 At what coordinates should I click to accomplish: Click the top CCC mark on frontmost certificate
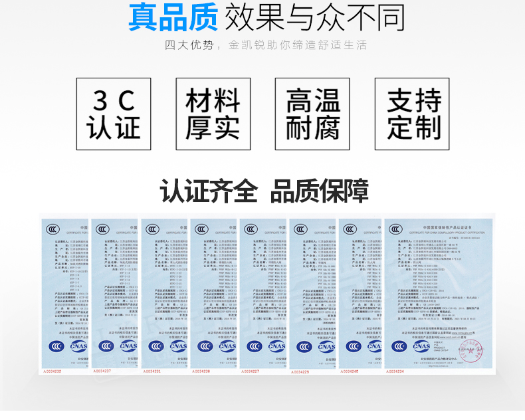(398, 229)
